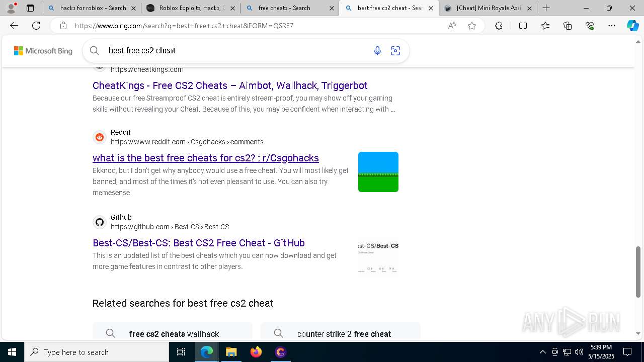Refresh the page with reload icon
This screenshot has height=362, width=644.
(x=36, y=26)
